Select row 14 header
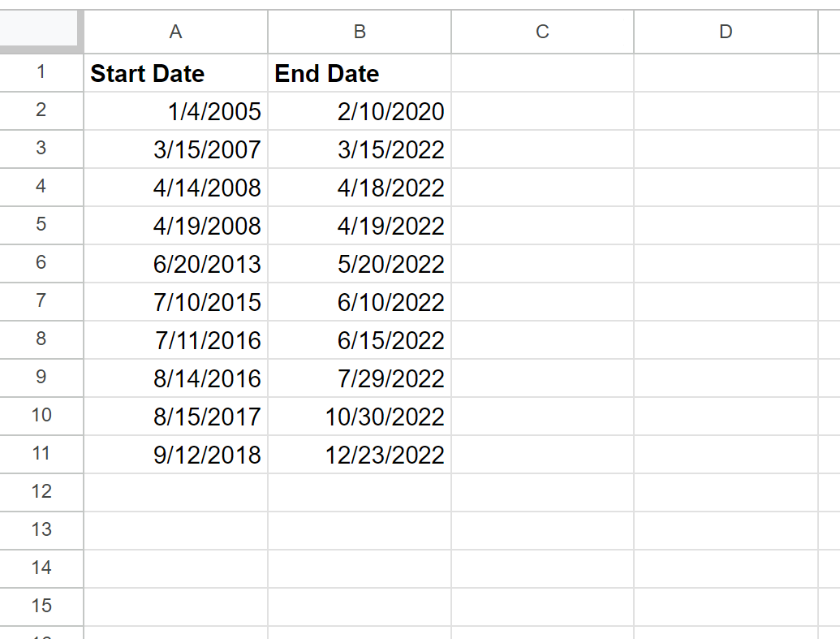The width and height of the screenshot is (840, 639). tap(41, 568)
